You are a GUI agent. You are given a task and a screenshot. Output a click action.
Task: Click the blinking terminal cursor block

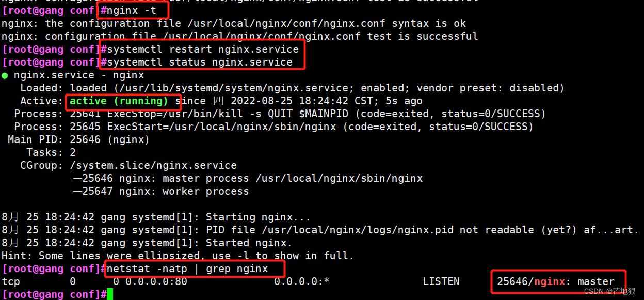click(x=110, y=294)
